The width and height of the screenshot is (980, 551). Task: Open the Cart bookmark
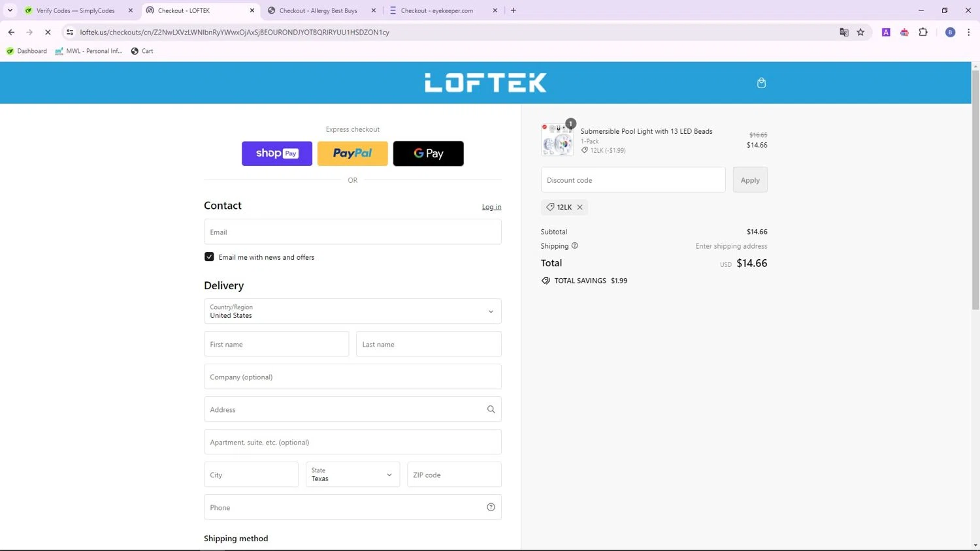[142, 51]
